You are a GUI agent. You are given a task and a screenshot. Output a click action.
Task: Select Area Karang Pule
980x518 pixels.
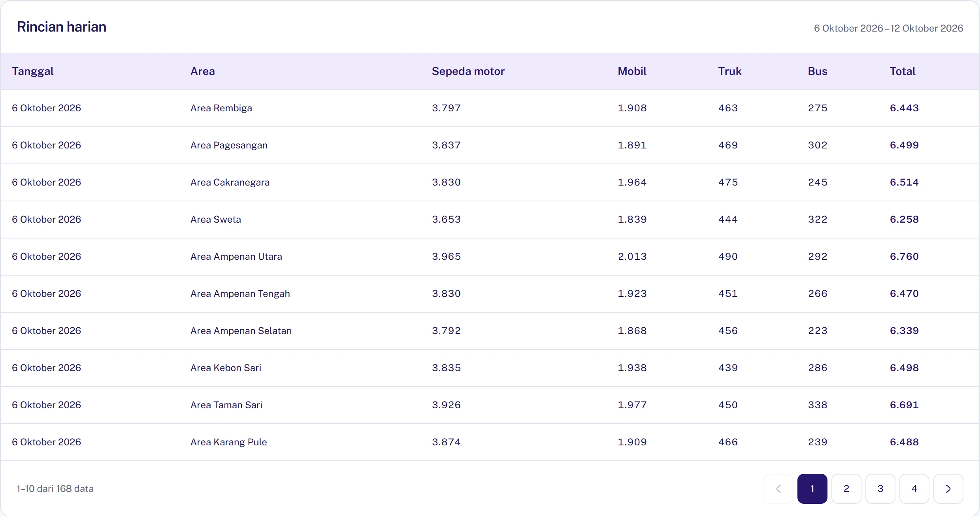229,442
